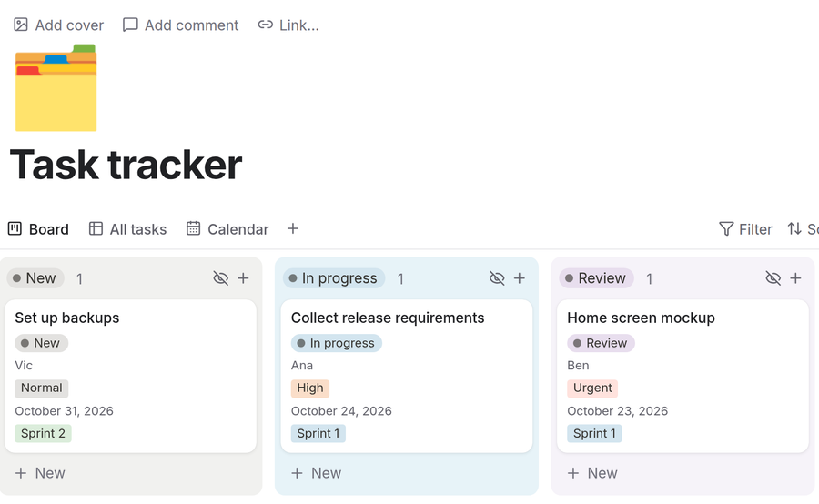The image size is (819, 504).
Task: Switch to the Calendar view tab
Action: 227,228
